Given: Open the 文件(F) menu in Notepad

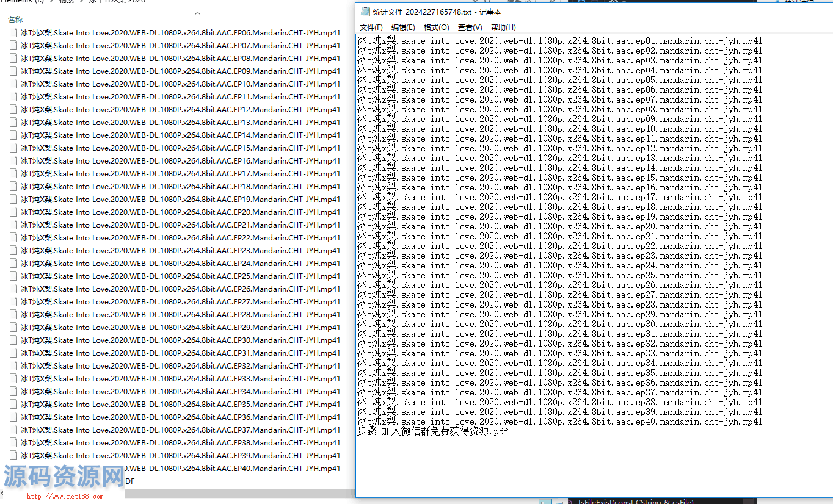Looking at the screenshot, I should point(371,27).
